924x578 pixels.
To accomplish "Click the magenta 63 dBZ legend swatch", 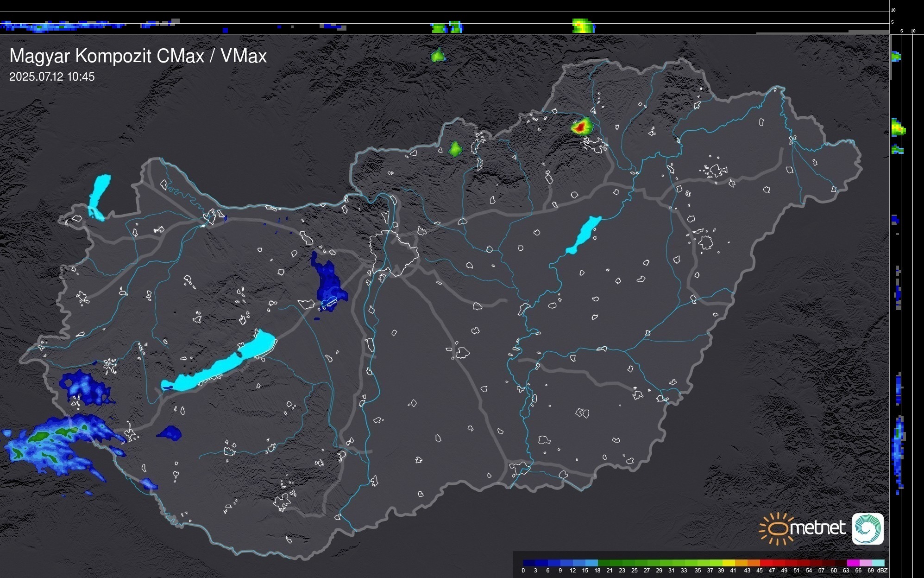I will point(853,563).
